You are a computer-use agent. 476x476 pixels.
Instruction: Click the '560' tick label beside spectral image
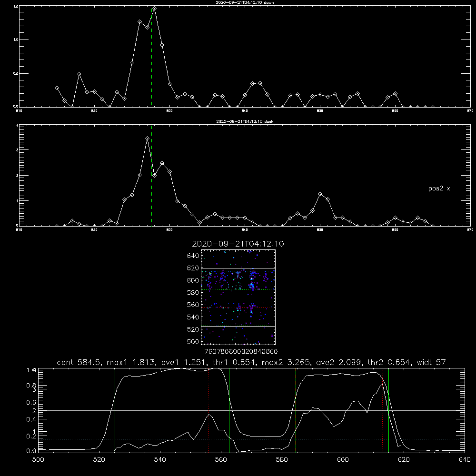coord(193,305)
